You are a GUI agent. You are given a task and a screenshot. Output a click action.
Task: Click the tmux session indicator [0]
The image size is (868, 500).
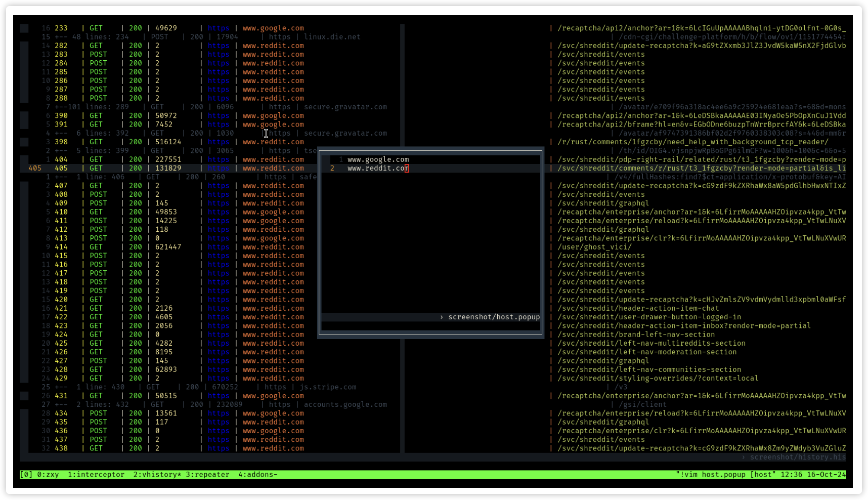click(x=26, y=475)
